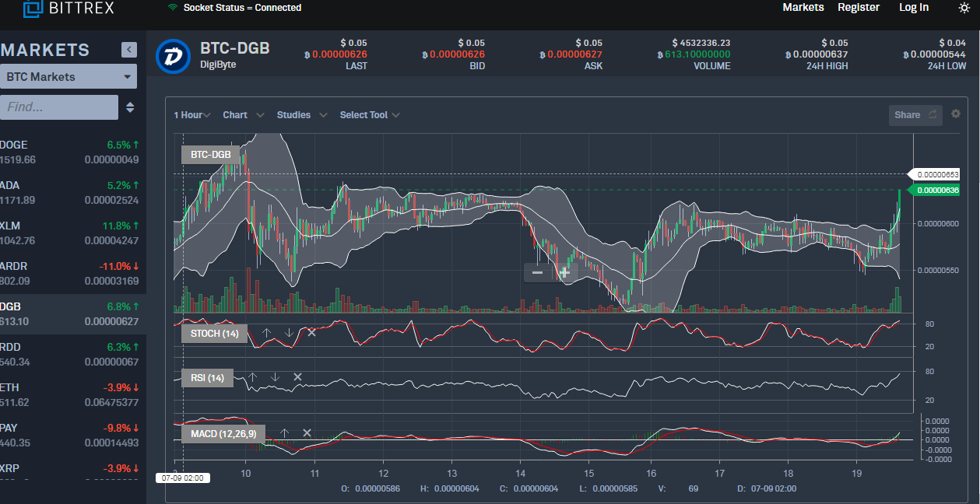Select the DOGE market row
The height and width of the screenshot is (504, 980).
[73, 152]
